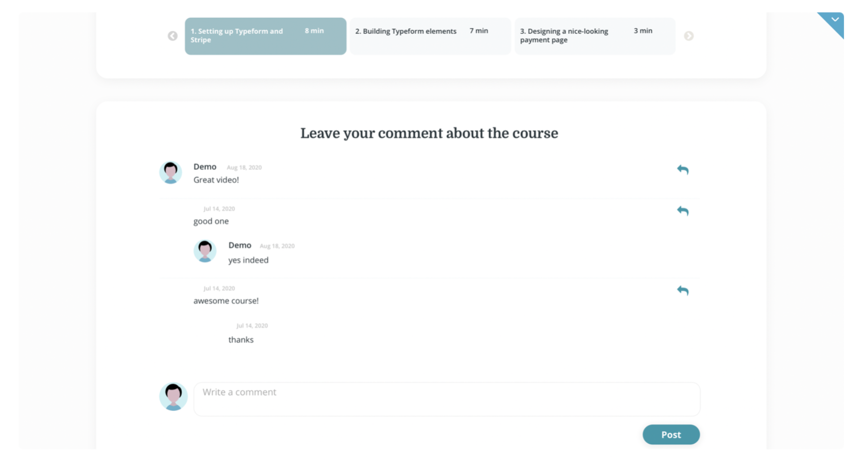Viewport: 868px width, 464px height.
Task: Click the "Leave your comment about the course" heading
Action: click(429, 133)
